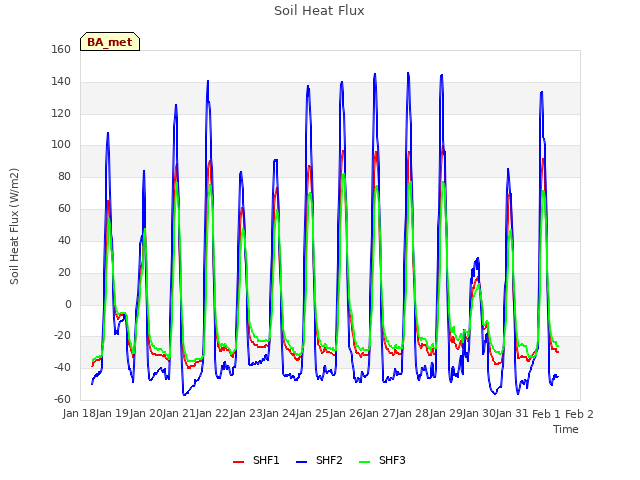This screenshot has height=480, width=640.
Task: Click the Jan 23 date label
Action: click(246, 414)
